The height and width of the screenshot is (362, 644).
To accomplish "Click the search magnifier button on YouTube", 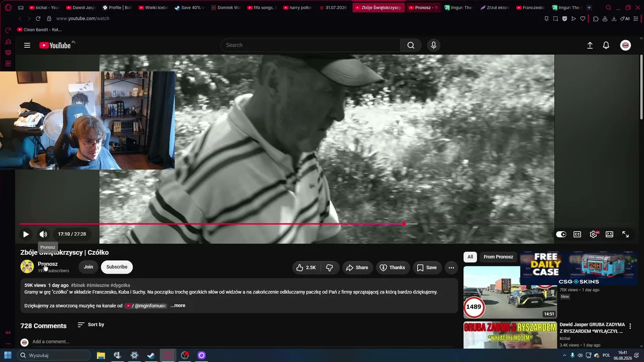I will 411,45.
